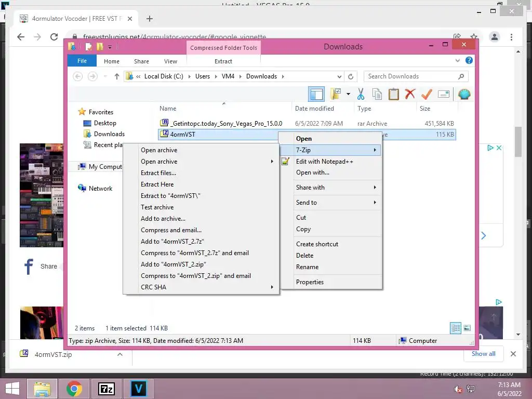Open the View ribbon tab
The width and height of the screenshot is (532, 399).
170,61
